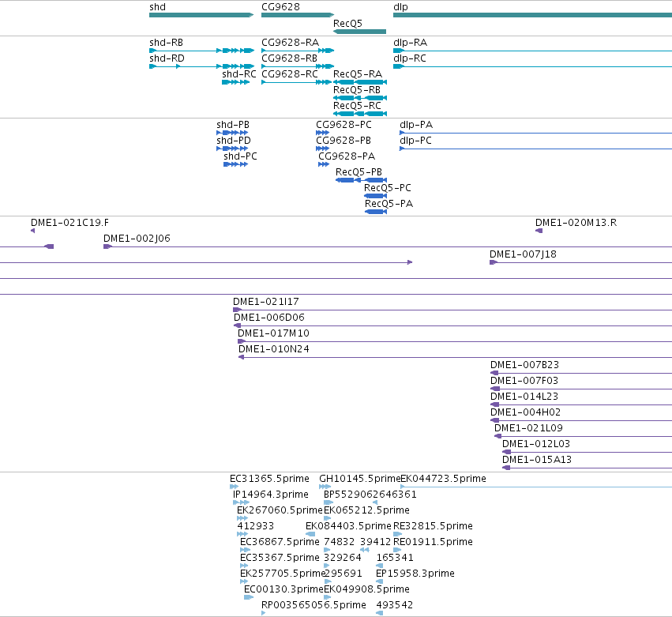
Task: Click the dlp-RA transcript label
Action: click(x=410, y=43)
